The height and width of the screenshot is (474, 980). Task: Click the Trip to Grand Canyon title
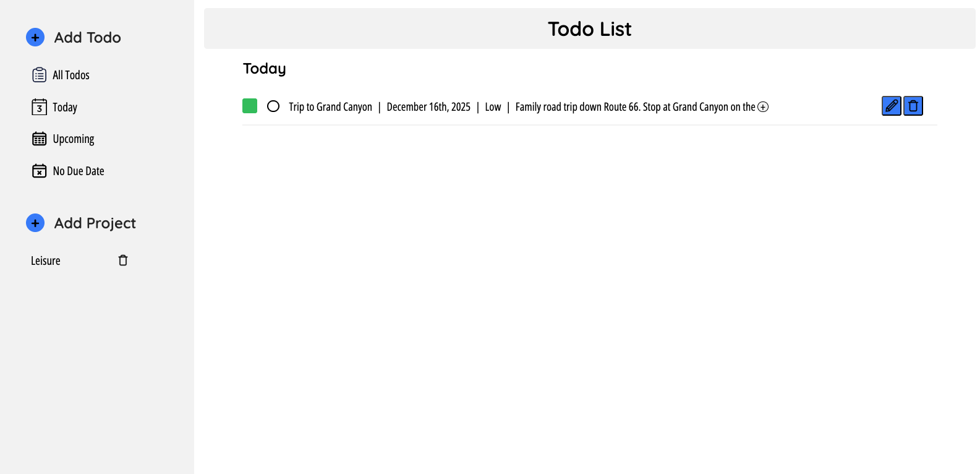(x=330, y=106)
